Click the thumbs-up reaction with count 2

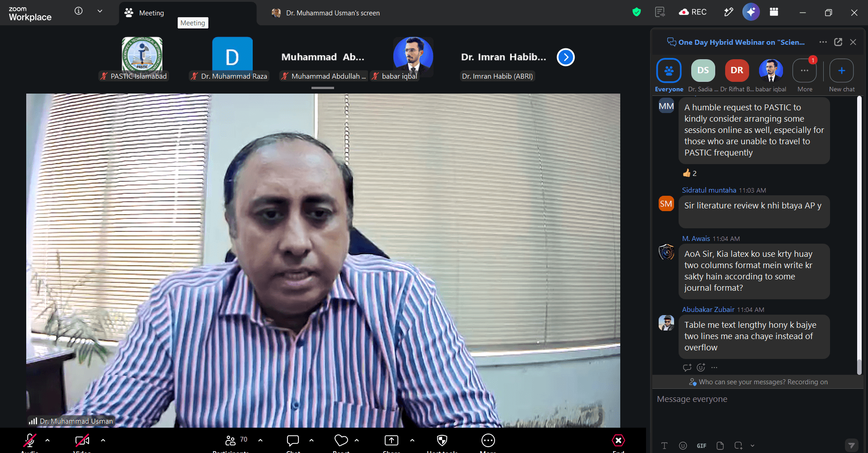(x=689, y=173)
